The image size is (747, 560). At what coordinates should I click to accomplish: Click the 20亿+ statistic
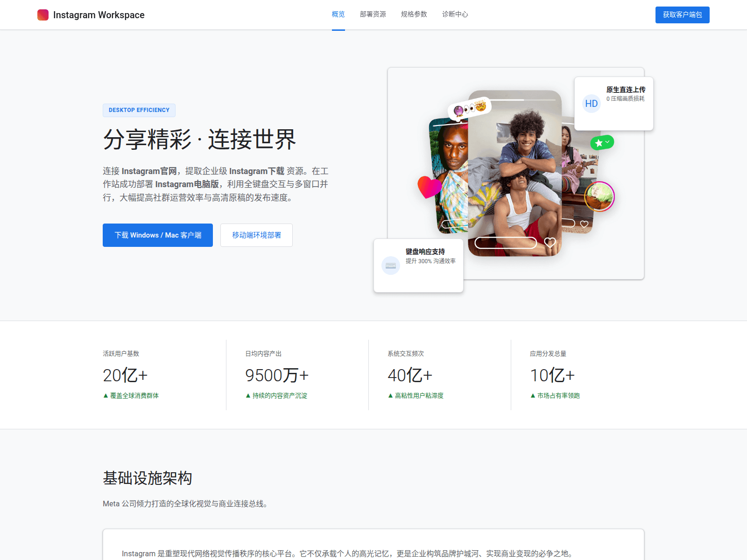click(x=125, y=375)
